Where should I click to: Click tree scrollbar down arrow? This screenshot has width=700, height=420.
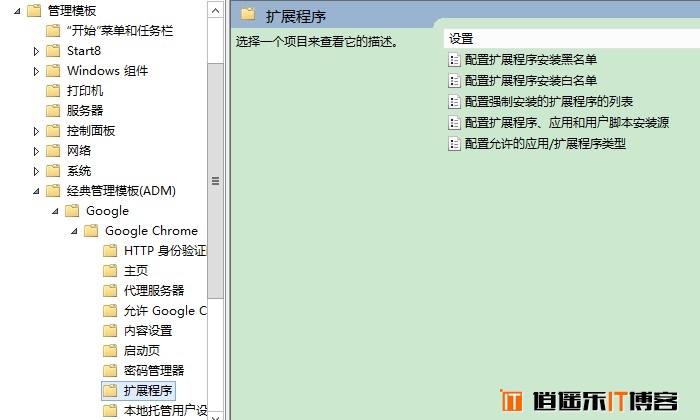216,417
